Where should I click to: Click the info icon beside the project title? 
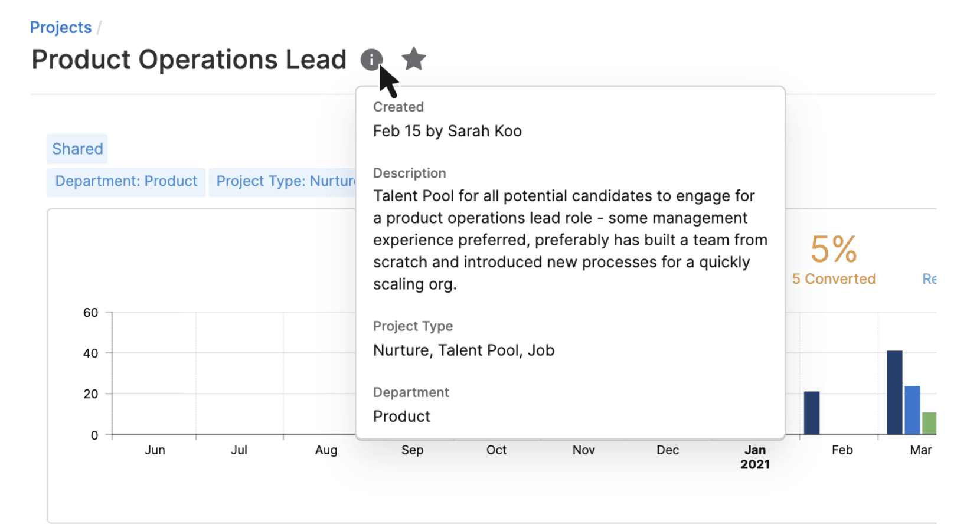coord(371,59)
